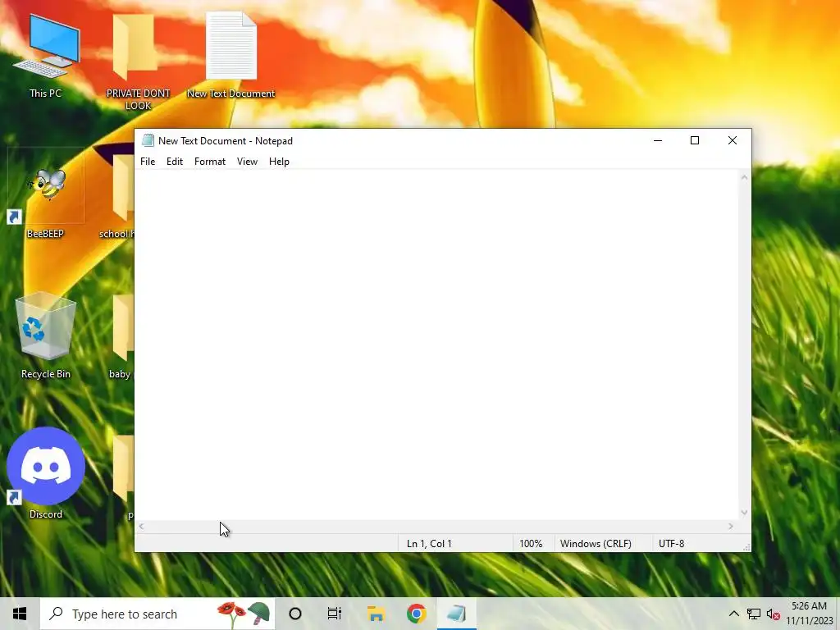Viewport: 840px width, 630px height.
Task: Click the horizontal scrollbar left arrow
Action: point(141,527)
